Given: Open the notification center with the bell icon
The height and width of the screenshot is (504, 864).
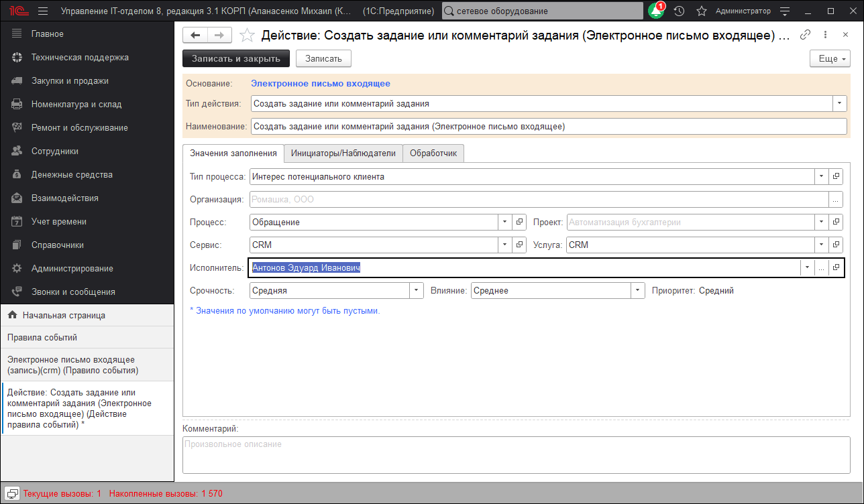Looking at the screenshot, I should tap(655, 11).
